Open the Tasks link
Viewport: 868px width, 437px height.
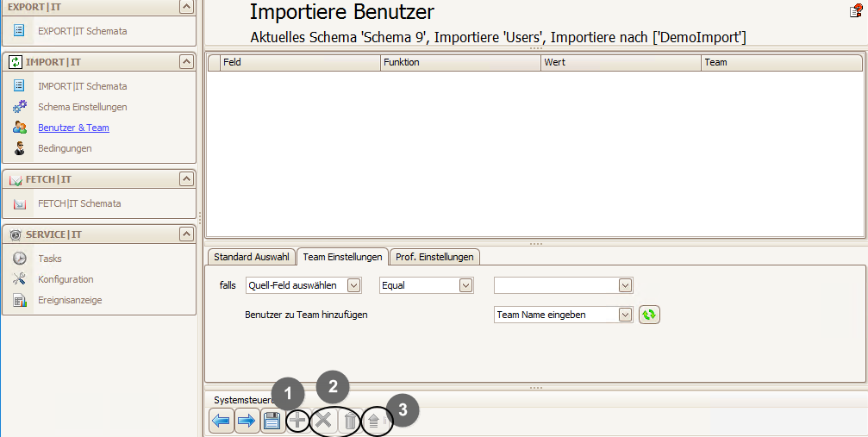tap(50, 258)
